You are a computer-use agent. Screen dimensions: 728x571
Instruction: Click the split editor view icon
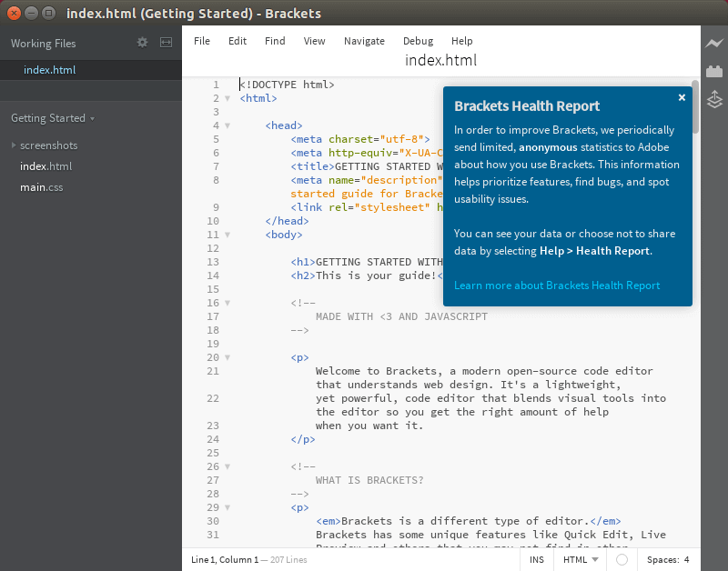(166, 43)
